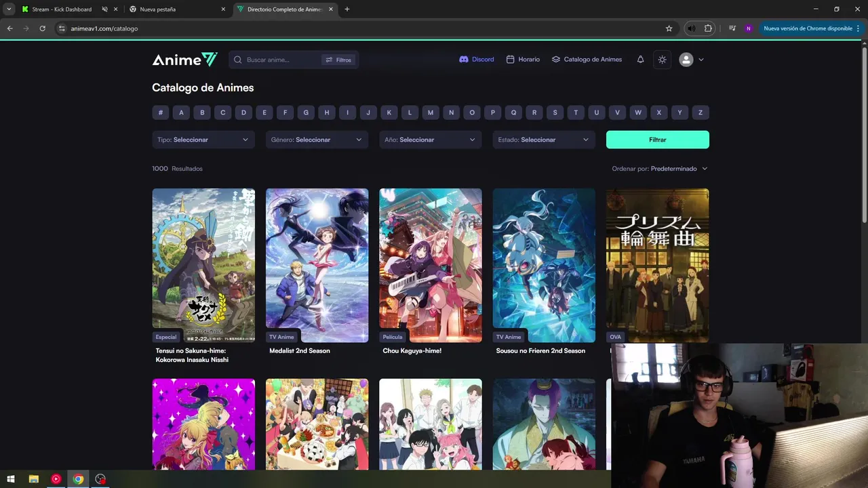Open Chou Kaguya-hime! poster thumbnail
The image size is (868, 488).
(x=431, y=265)
